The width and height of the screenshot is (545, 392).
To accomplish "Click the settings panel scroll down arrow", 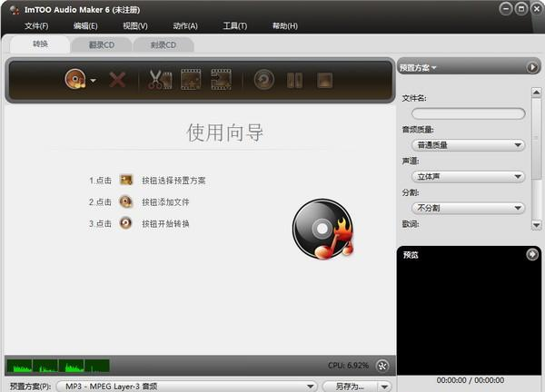I will click(x=536, y=225).
